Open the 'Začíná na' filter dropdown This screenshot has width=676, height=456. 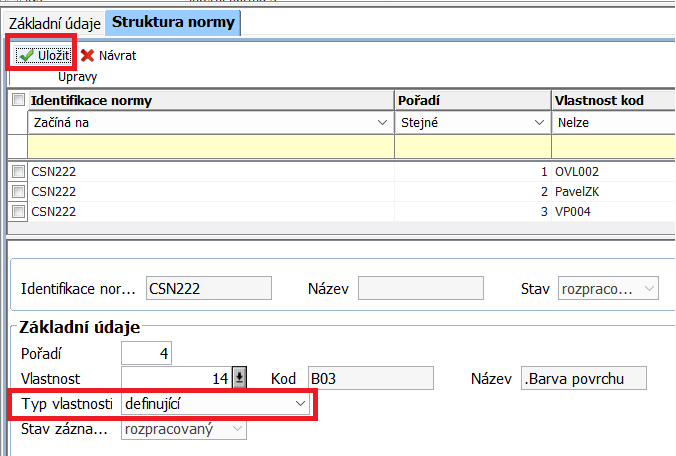pos(382,123)
